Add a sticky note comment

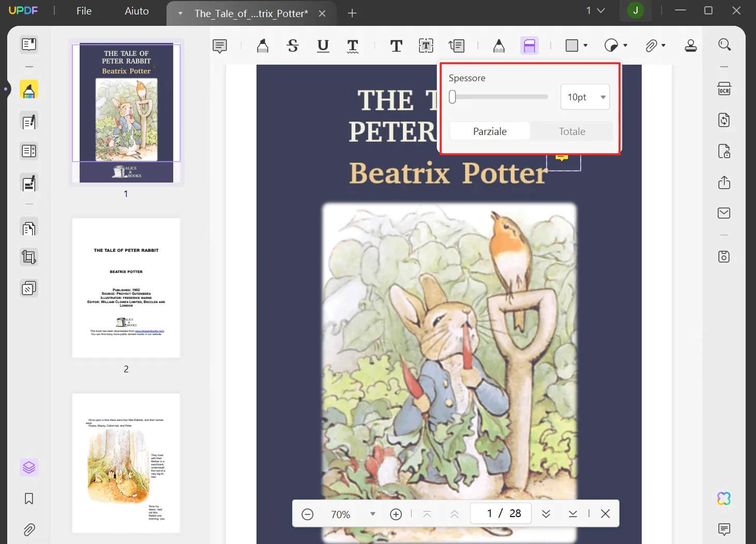click(x=220, y=46)
